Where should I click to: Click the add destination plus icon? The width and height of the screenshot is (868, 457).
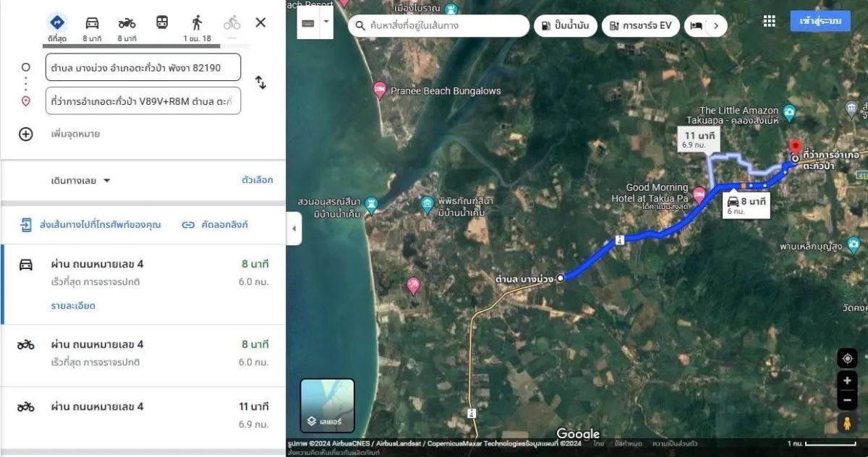coord(26,134)
